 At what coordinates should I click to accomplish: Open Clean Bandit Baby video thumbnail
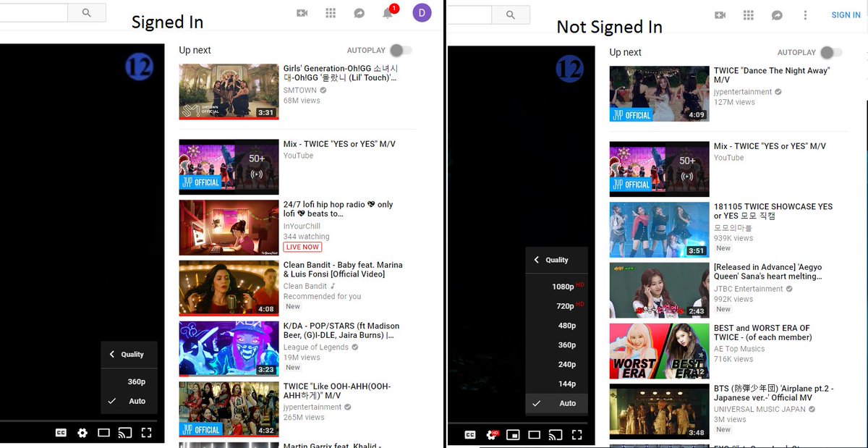click(x=229, y=288)
